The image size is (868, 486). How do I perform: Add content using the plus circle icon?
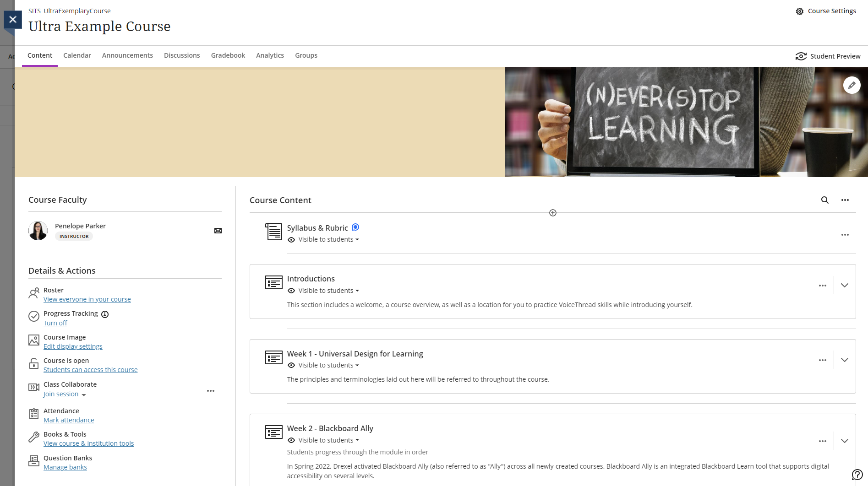(552, 213)
